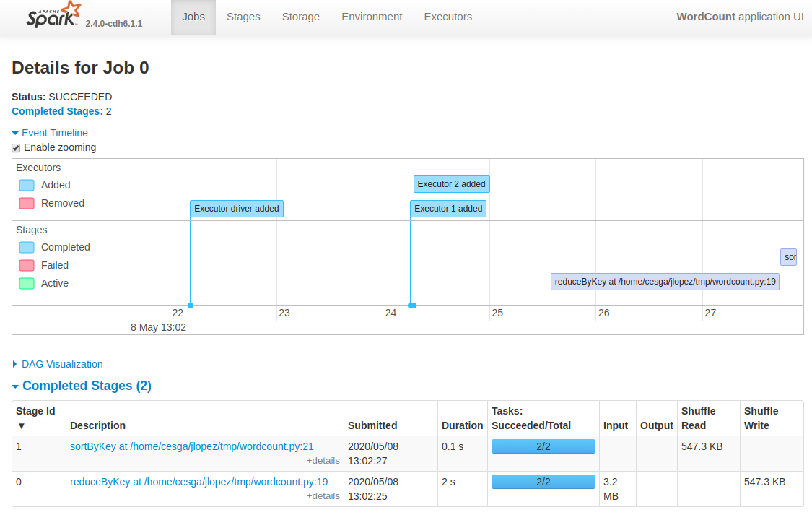Click the Executors Removed legend swatch

point(27,204)
